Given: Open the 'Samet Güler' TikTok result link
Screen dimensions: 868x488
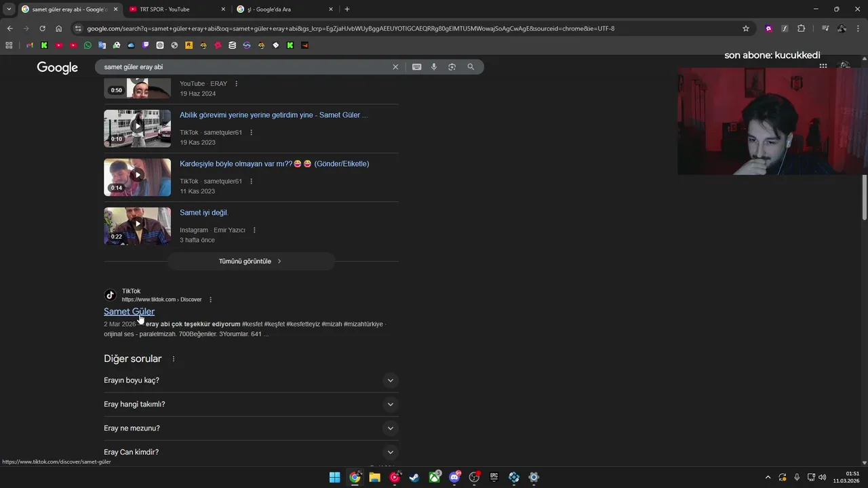Looking at the screenshot, I should tap(129, 312).
